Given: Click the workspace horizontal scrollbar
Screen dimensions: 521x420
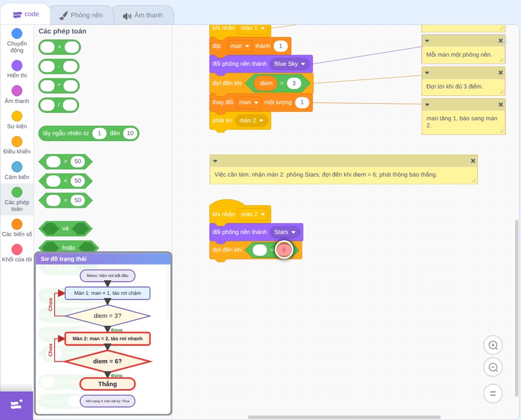Looking at the screenshot, I should pos(344,417).
